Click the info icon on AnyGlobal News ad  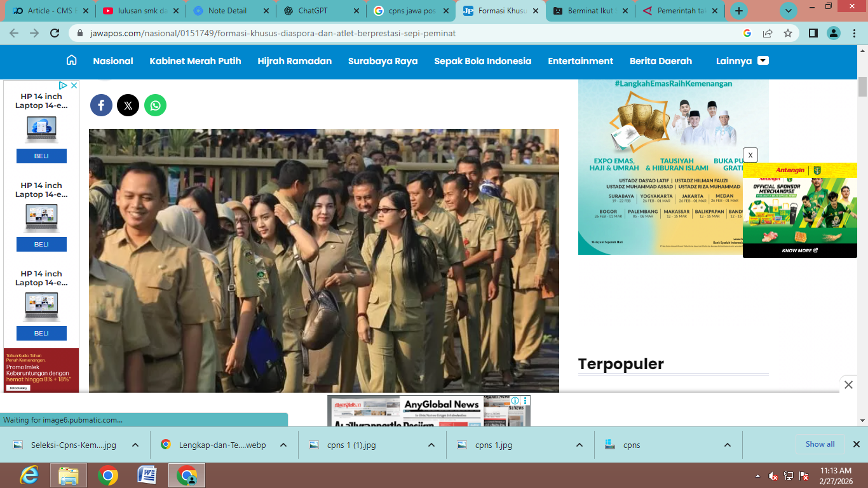[x=516, y=401]
